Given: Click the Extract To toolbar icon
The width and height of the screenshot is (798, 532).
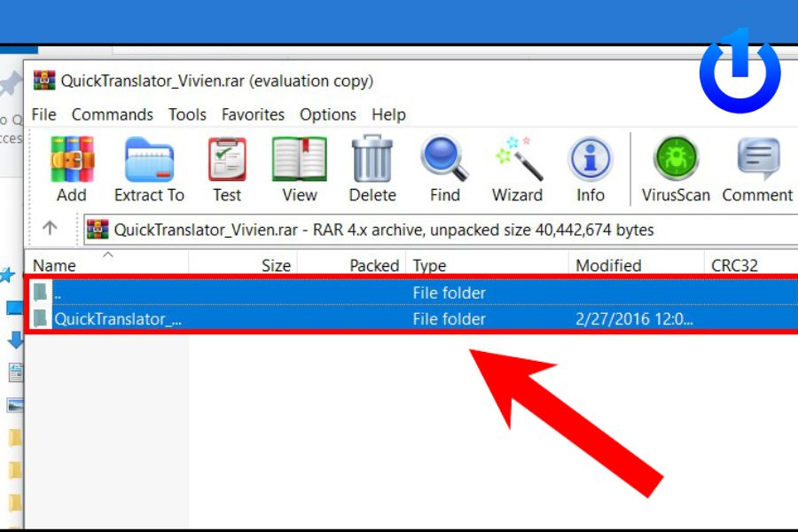Looking at the screenshot, I should point(149,160).
